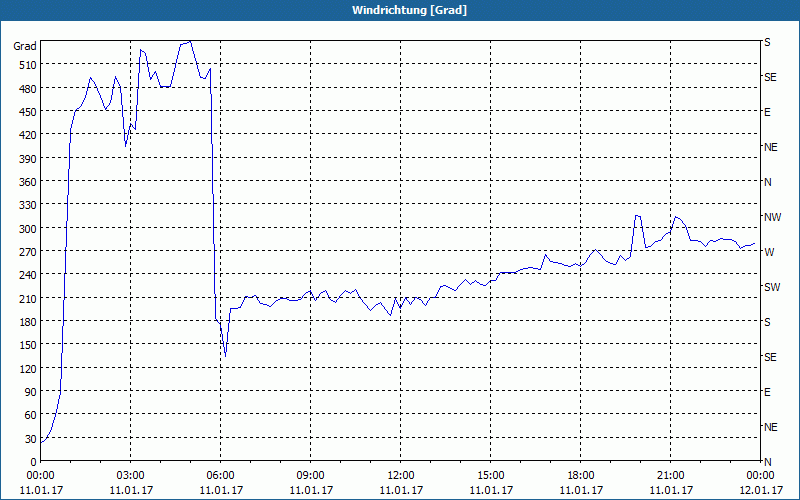Click the 11.01.17 date under 18:00

(581, 490)
